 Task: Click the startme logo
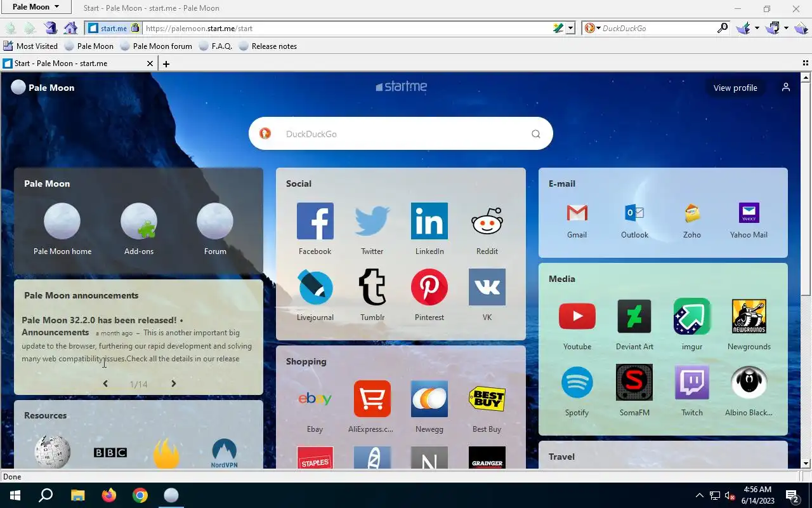point(401,87)
